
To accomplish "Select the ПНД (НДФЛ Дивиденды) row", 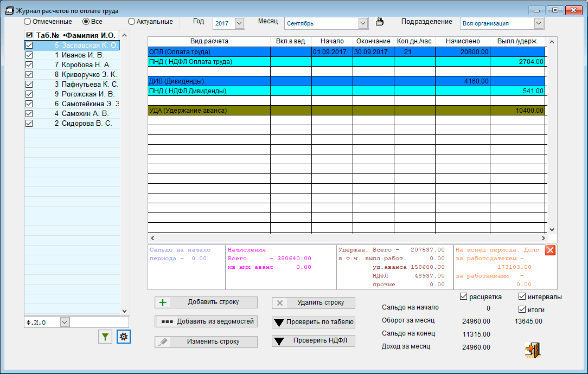I will point(347,91).
